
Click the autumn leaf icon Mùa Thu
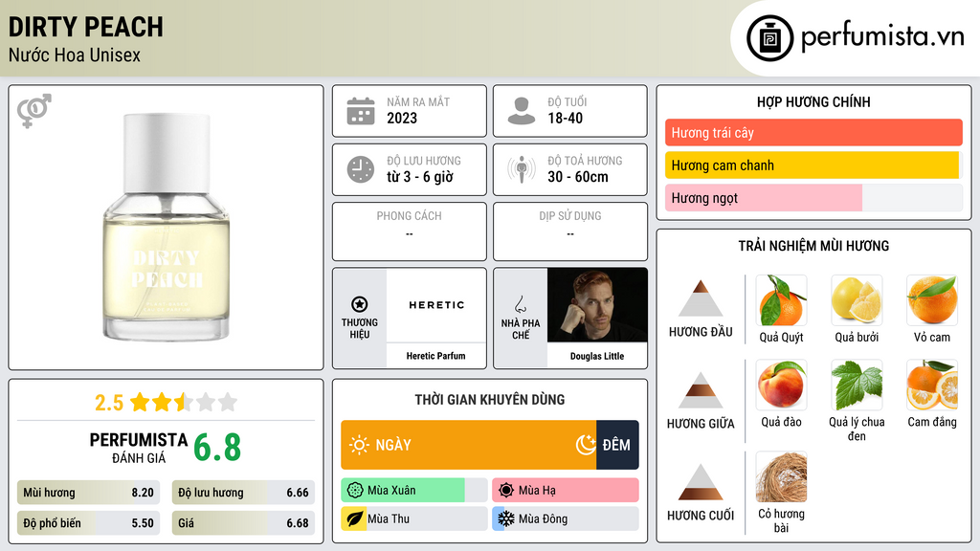[x=355, y=519]
